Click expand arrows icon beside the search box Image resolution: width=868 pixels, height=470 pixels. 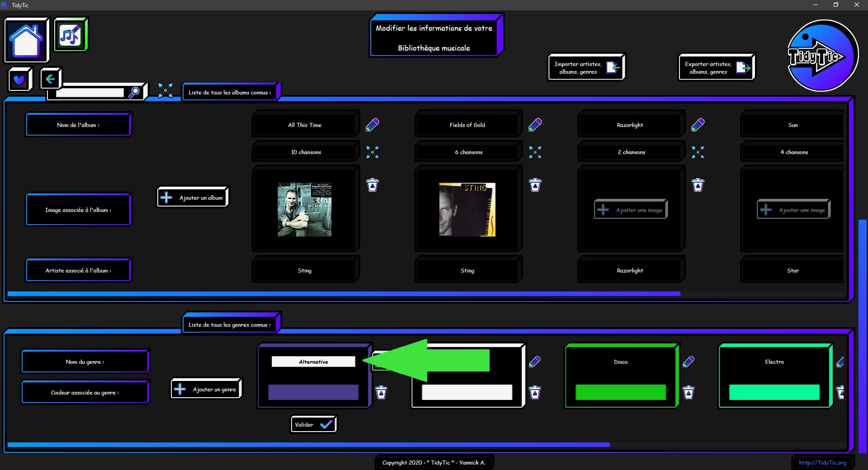165,90
